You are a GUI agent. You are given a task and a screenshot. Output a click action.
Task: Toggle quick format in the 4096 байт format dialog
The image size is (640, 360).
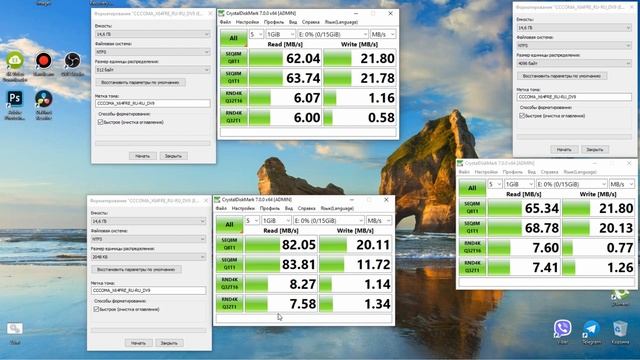522,116
